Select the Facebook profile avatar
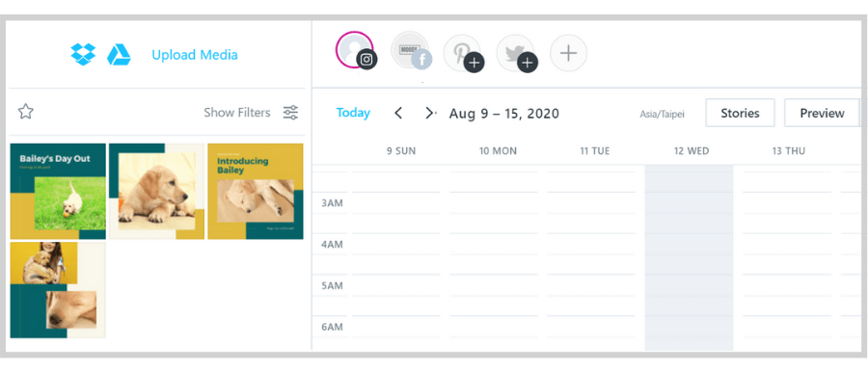Viewport: 868px width, 370px height. pyautogui.click(x=411, y=51)
